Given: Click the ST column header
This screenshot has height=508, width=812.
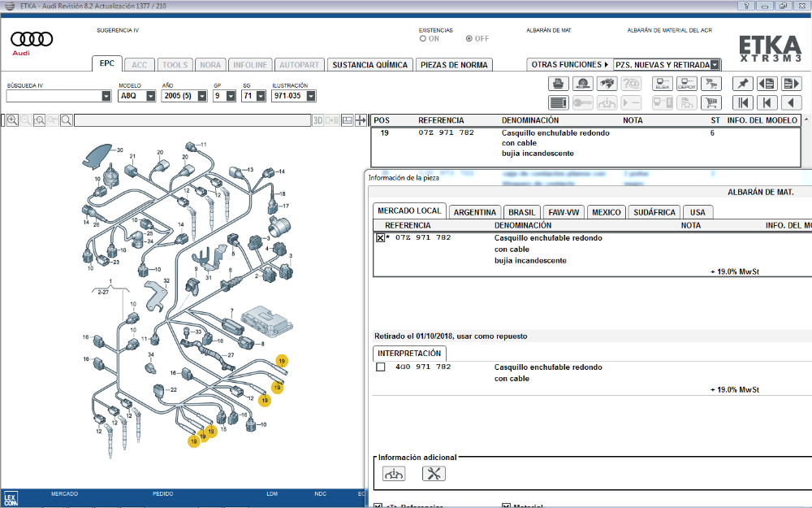Looking at the screenshot, I should 715,120.
